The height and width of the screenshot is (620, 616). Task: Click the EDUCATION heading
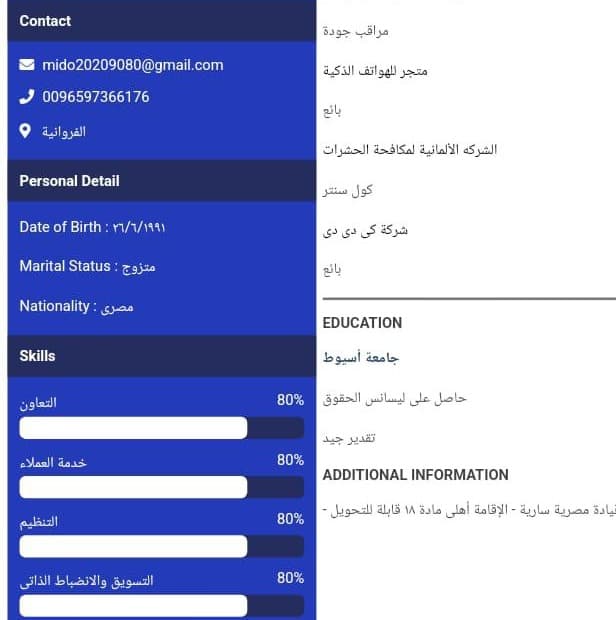(362, 323)
